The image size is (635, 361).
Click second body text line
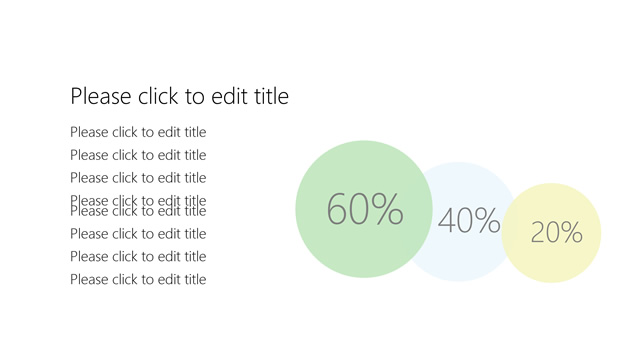click(x=138, y=155)
